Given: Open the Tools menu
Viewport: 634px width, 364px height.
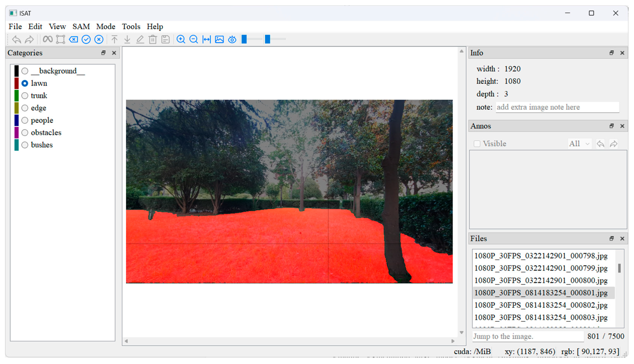Looking at the screenshot, I should (x=131, y=27).
